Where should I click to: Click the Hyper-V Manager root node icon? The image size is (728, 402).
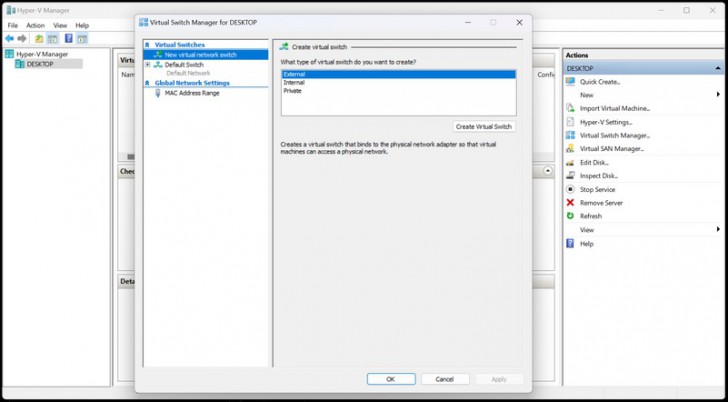[x=9, y=54]
